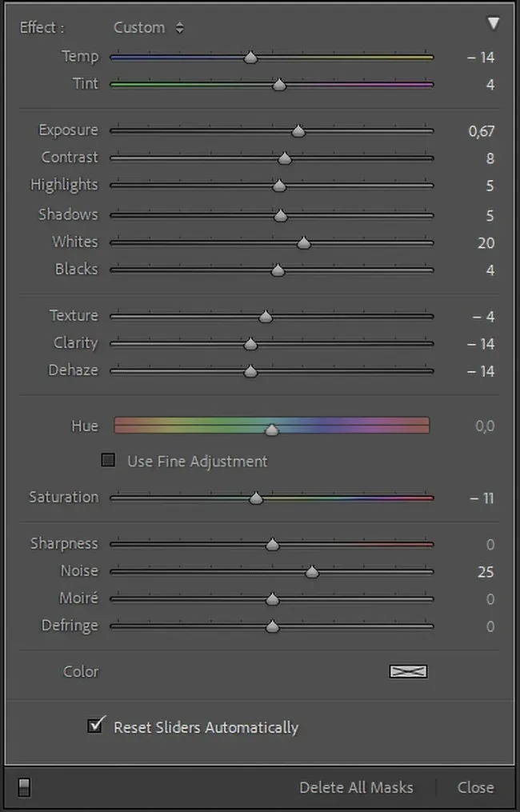Image resolution: width=520 pixels, height=812 pixels.
Task: Enable the Use Fine Adjustment checkbox
Action: (108, 460)
